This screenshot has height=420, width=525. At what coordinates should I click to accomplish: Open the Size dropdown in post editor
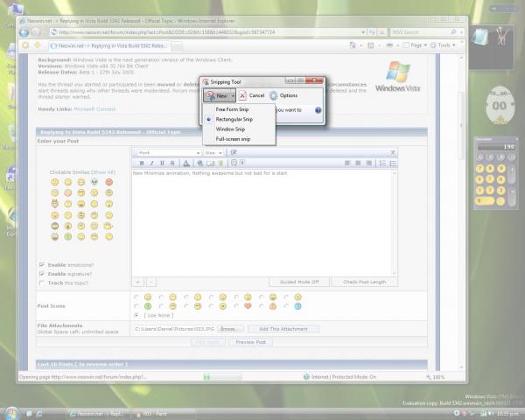213,153
